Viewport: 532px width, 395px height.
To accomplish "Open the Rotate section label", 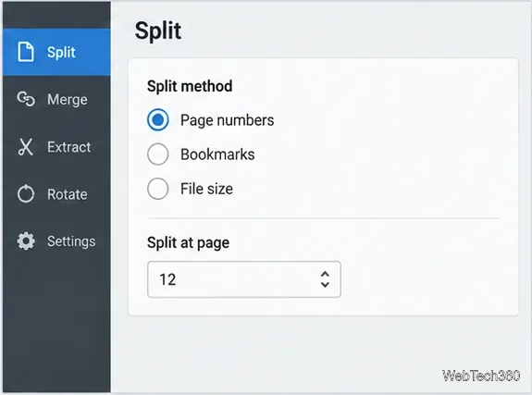I will click(68, 194).
